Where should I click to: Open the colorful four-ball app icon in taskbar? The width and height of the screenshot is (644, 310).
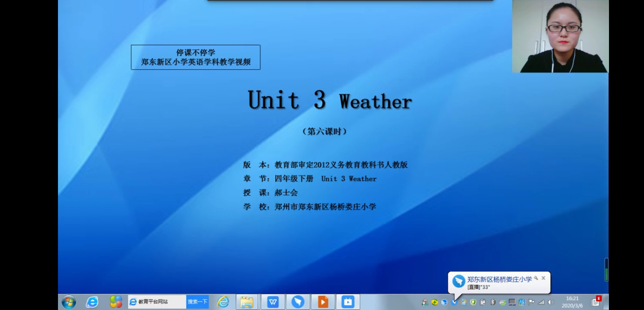tap(116, 302)
